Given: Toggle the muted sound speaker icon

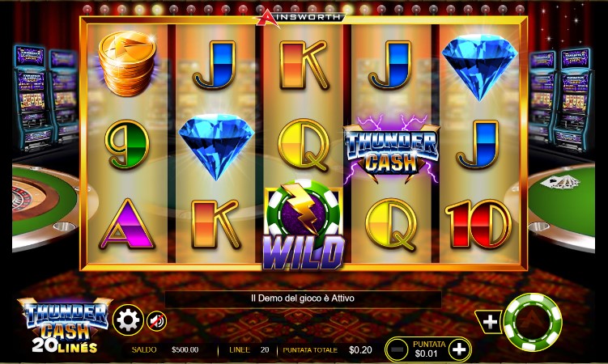Looking at the screenshot, I should tap(156, 321).
